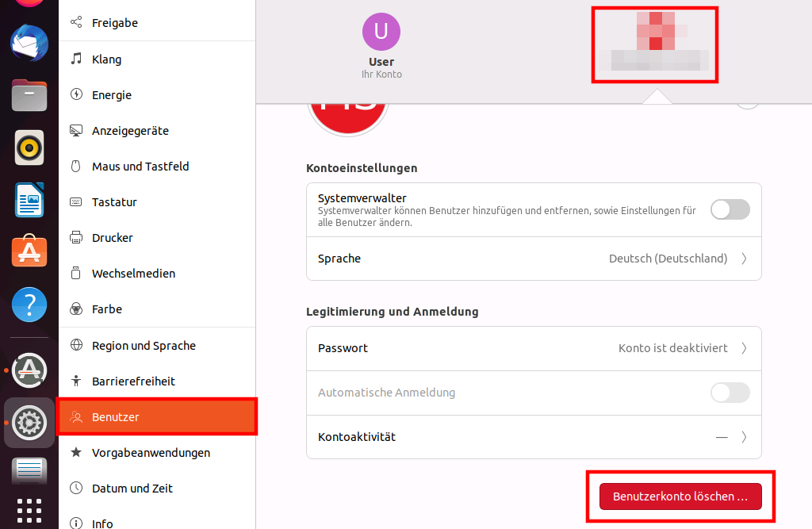
Task: Open Barrierefreiheit settings panel
Action: point(133,381)
